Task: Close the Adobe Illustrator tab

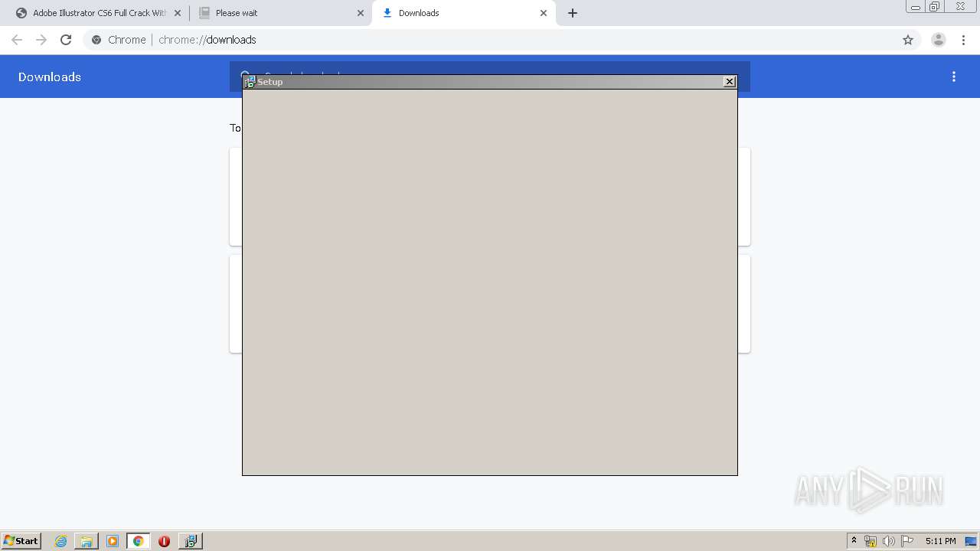Action: click(178, 13)
